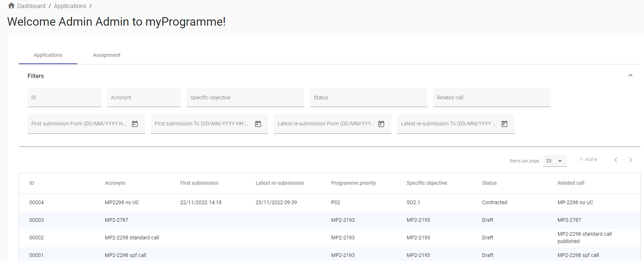
Task: Click the Applications breadcrumb link
Action: tap(70, 6)
